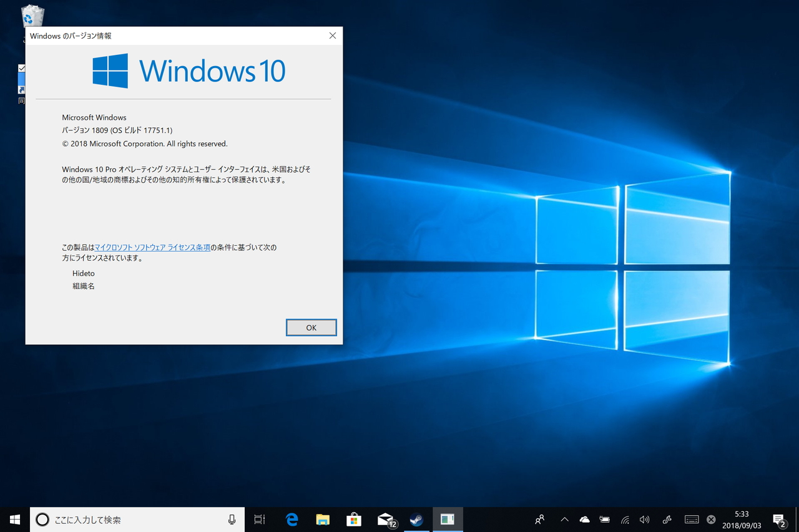Click OK to close the version dialog
Screen dimensions: 799x532
click(x=311, y=327)
